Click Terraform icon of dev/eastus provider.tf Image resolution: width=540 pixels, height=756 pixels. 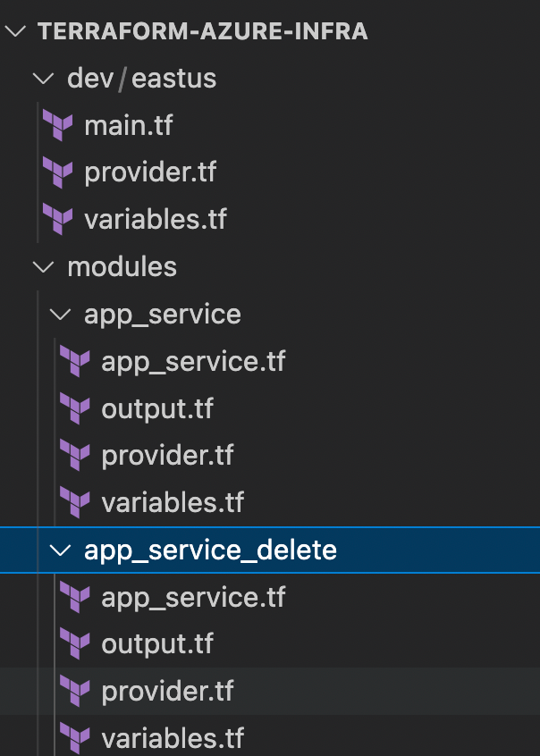point(58,172)
